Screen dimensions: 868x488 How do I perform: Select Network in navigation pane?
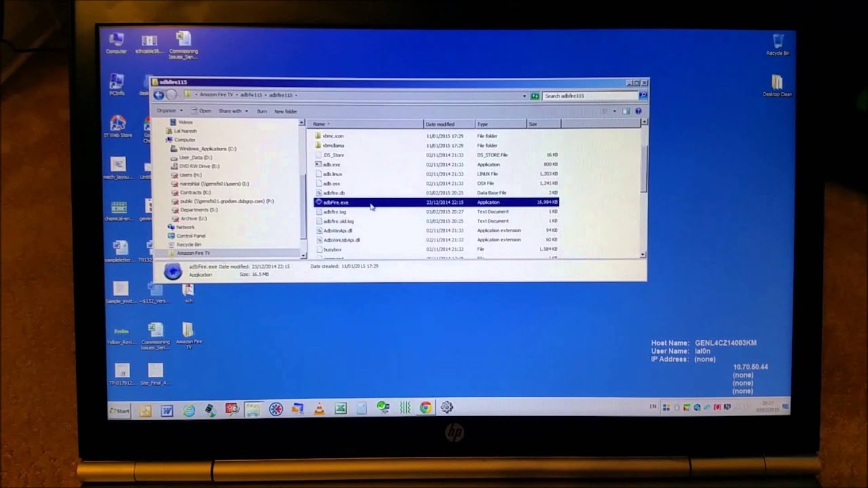pos(185,227)
